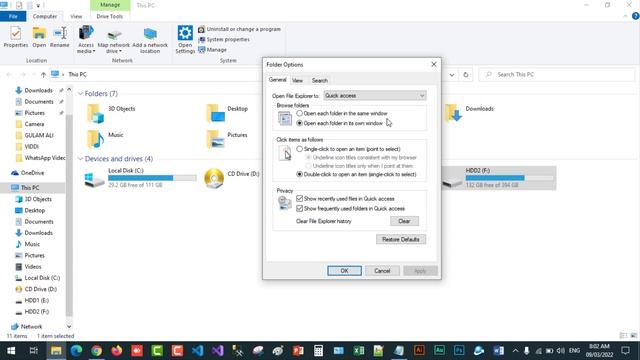640x360 pixels.
Task: Click the navigation pane scroll down arrow
Action: 69,326
